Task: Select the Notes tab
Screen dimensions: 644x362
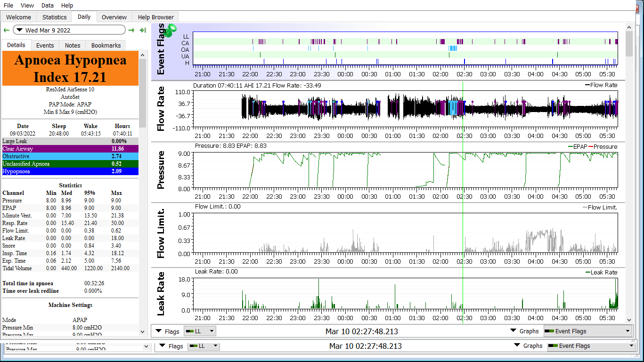Action: point(73,45)
